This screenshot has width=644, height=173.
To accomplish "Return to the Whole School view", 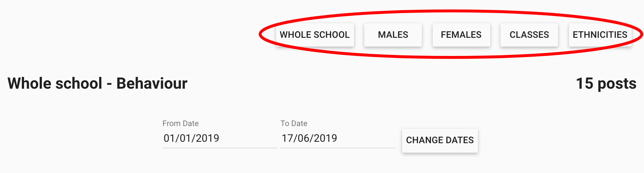I will tap(315, 35).
